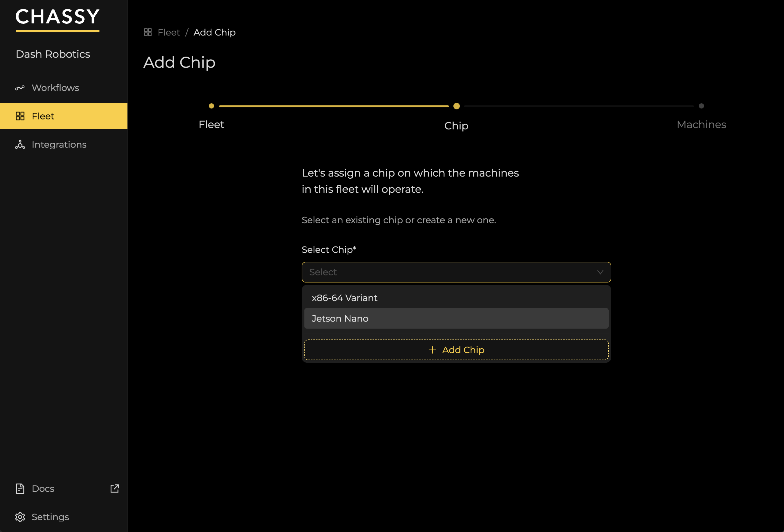Screen dimensions: 784x532
Task: Click the plus icon inside Add Chip button
Action: (x=432, y=350)
